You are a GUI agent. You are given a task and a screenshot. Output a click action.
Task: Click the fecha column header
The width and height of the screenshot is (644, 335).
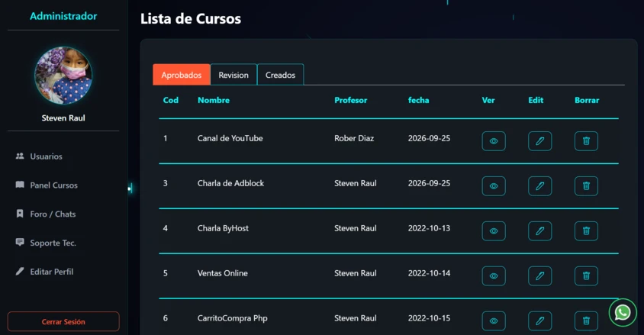[418, 100]
